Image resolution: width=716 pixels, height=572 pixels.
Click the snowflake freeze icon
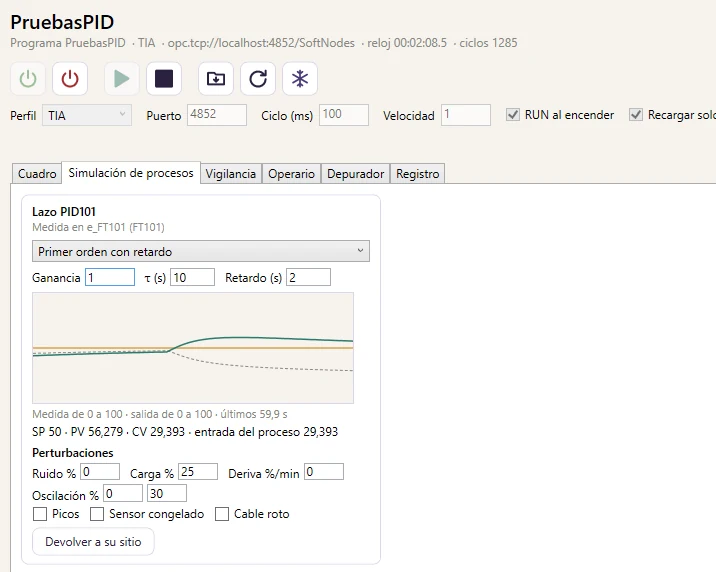pos(300,79)
